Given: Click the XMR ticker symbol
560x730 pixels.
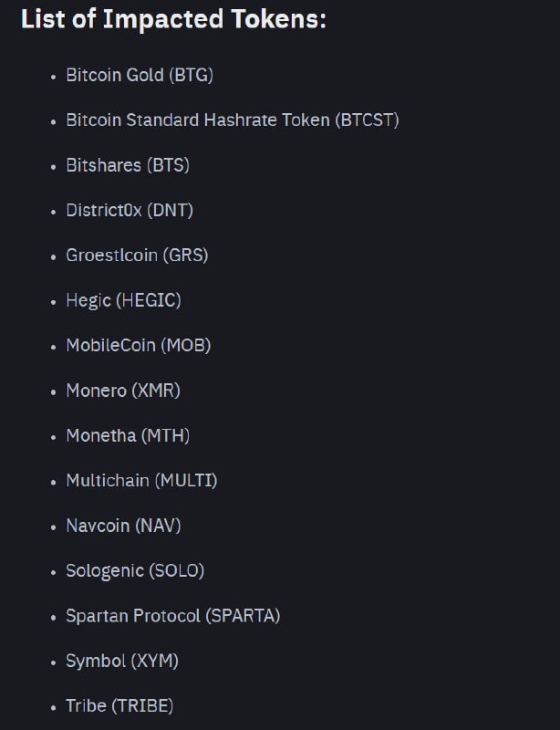Looking at the screenshot, I should click(x=156, y=391).
